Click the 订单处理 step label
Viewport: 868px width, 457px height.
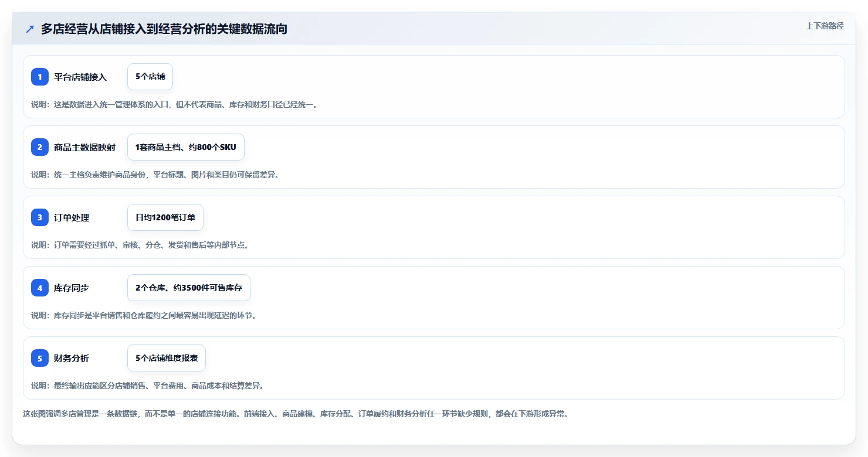72,217
